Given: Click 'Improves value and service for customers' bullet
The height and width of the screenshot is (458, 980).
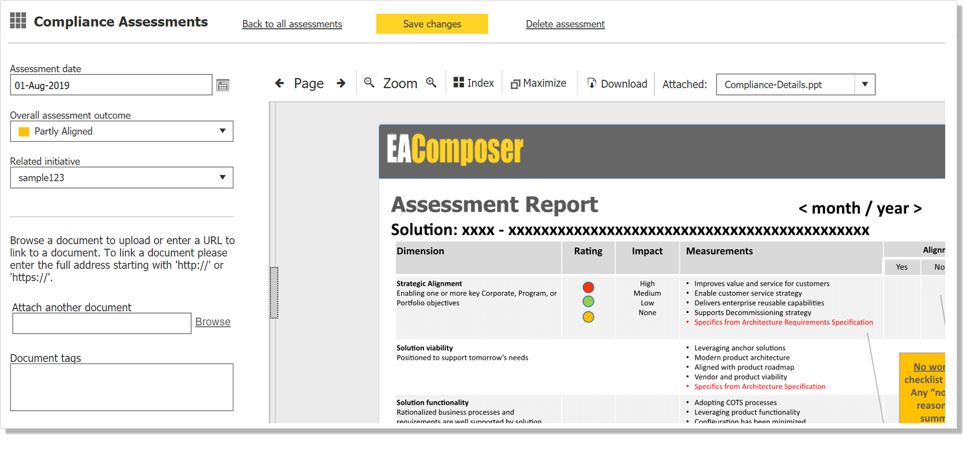Looking at the screenshot, I should (x=762, y=284).
